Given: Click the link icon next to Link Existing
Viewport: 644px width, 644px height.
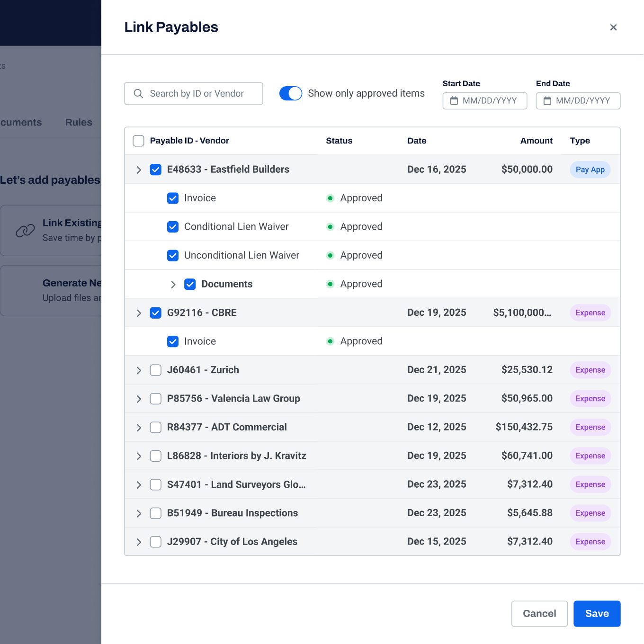Looking at the screenshot, I should coord(24,230).
